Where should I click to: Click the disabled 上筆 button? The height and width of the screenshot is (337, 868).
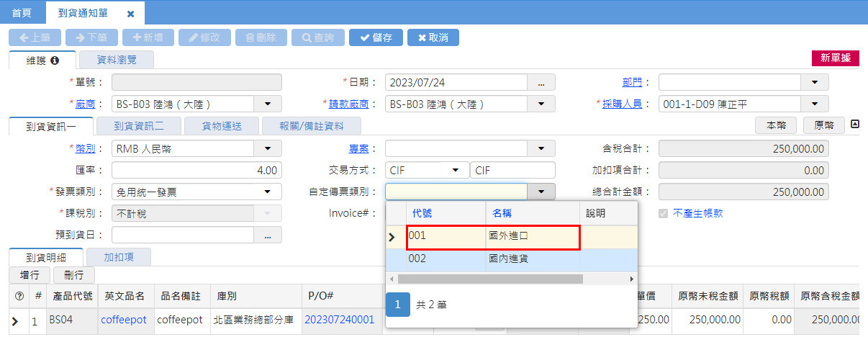35,37
